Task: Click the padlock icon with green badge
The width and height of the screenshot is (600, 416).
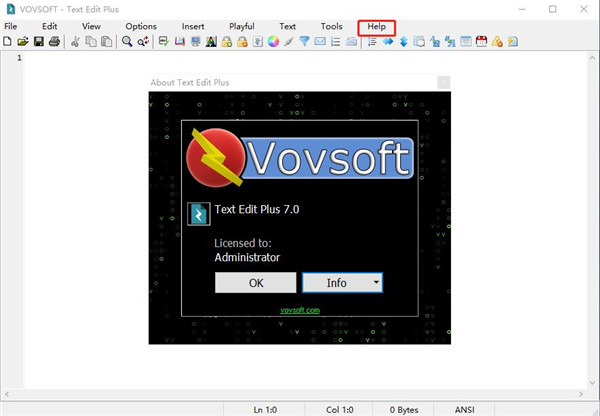Action: (227, 41)
